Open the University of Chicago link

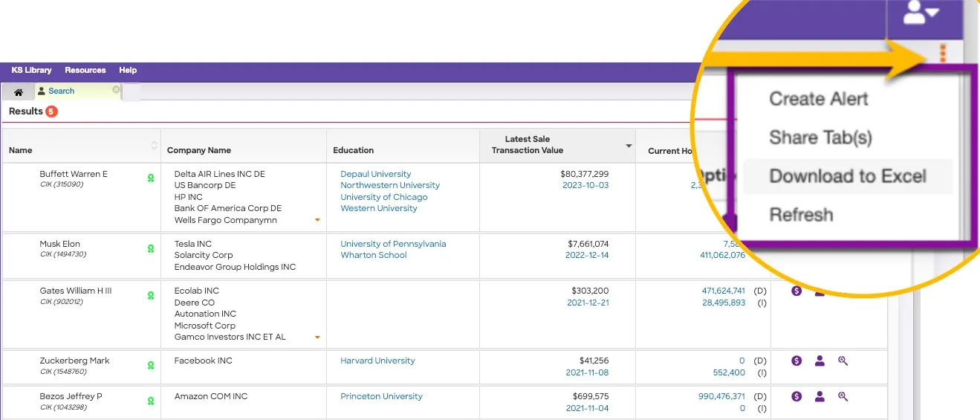click(x=384, y=197)
